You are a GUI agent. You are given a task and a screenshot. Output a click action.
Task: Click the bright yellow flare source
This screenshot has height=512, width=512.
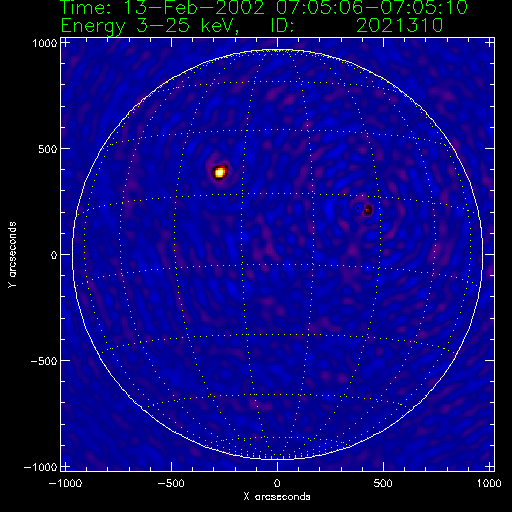pyautogui.click(x=220, y=172)
